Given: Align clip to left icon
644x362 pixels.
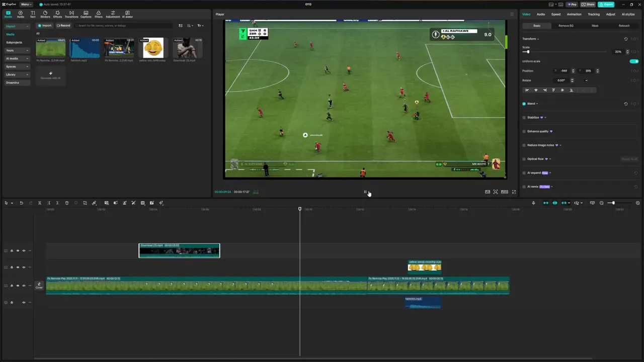Looking at the screenshot, I should click(527, 90).
